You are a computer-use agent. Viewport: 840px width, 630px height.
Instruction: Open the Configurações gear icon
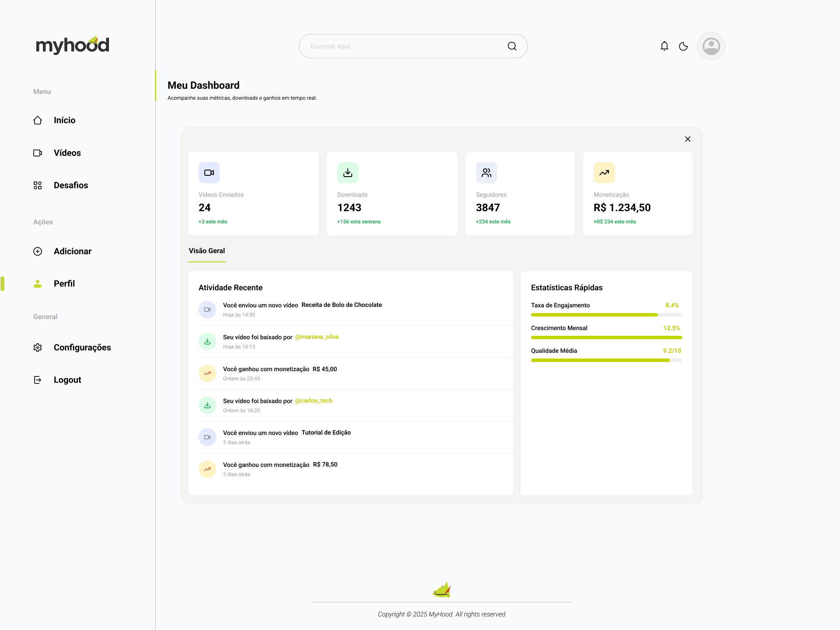38,348
